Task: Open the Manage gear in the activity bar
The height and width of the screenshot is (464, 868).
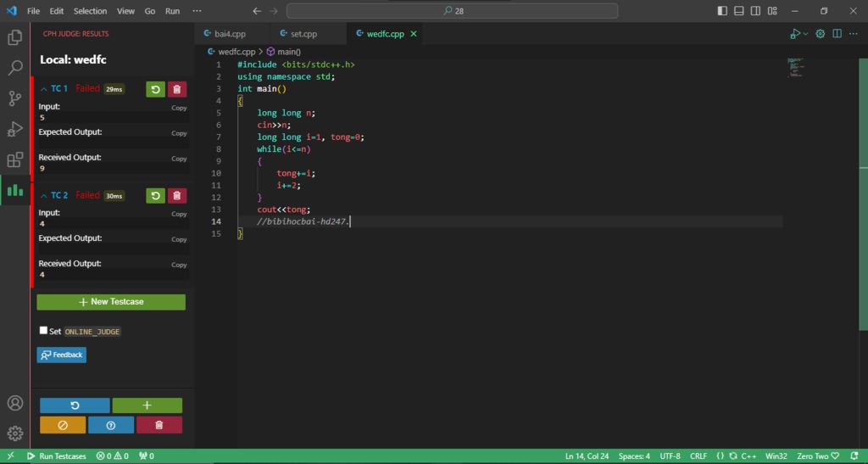Action: [x=15, y=433]
